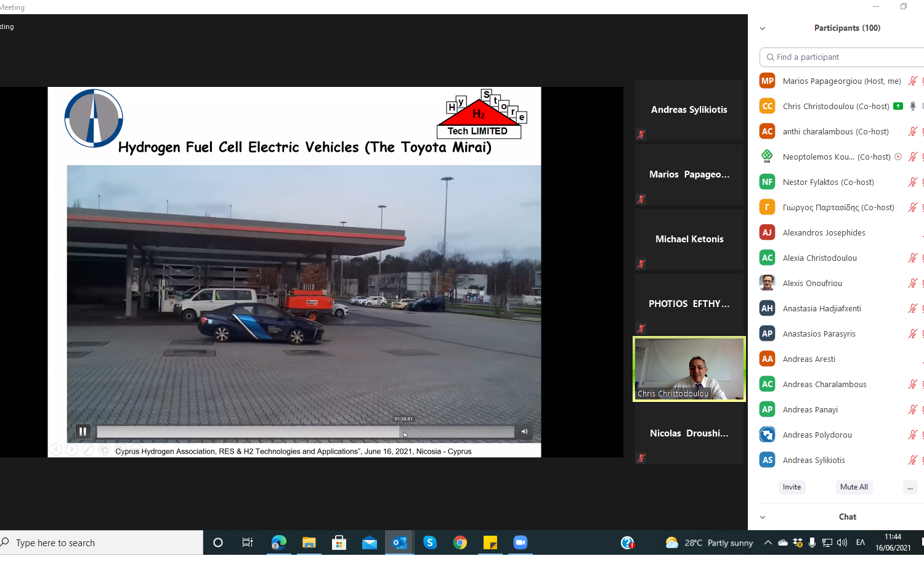Image resolution: width=924 pixels, height=577 pixels.
Task: Click the Find a participant search field
Action: (x=844, y=57)
